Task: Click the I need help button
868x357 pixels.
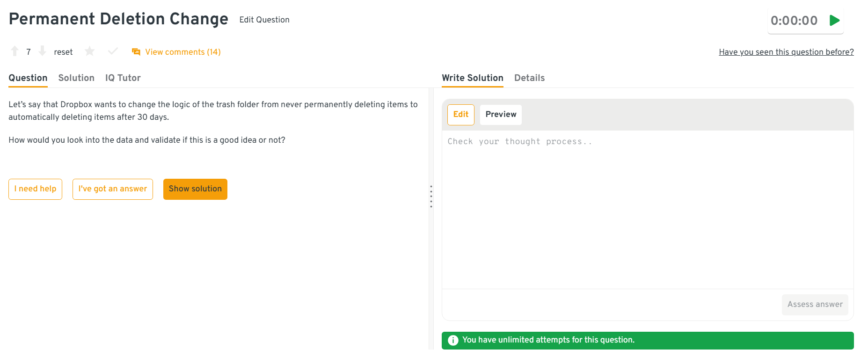Action: 35,189
